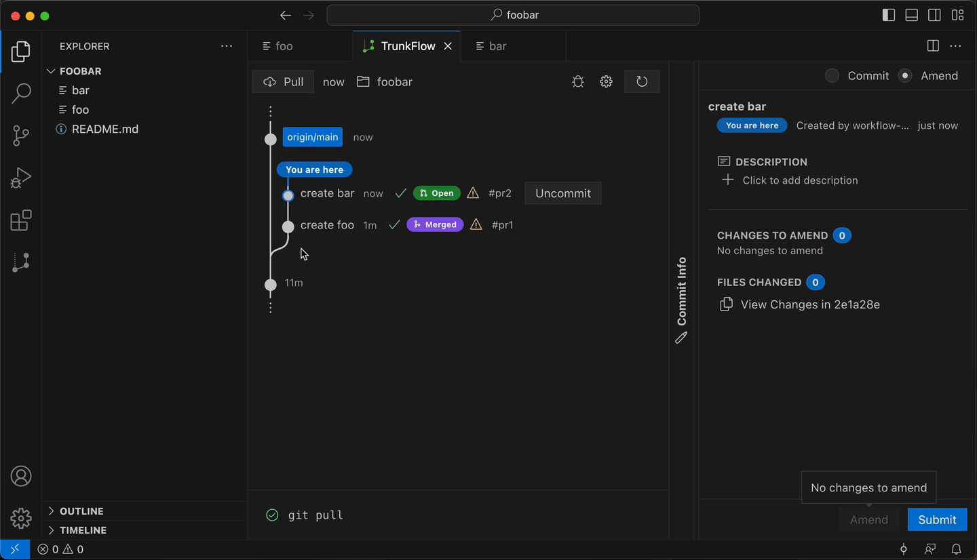Open the TrunkFlow debug log via bug icon
Viewport: 977px width, 560px height.
pos(578,81)
